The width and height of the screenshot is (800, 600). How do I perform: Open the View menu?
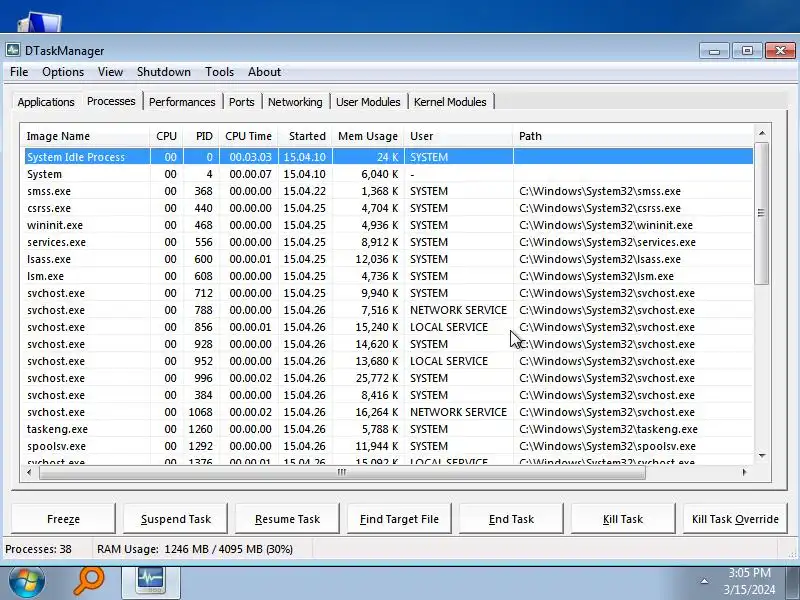click(x=110, y=72)
